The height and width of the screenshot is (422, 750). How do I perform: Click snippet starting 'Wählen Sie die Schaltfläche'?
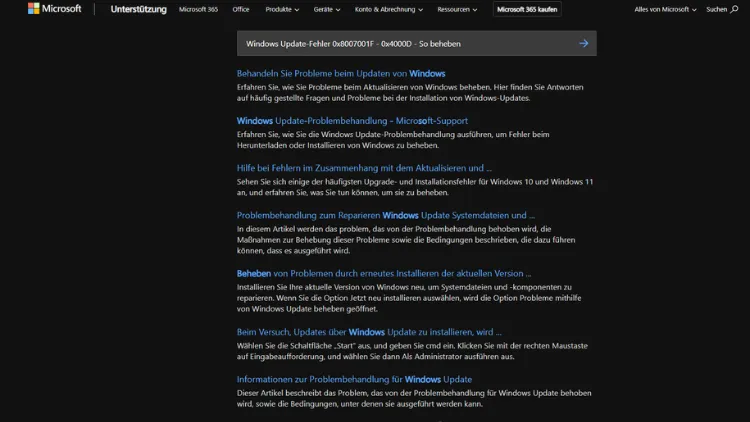[412, 351]
